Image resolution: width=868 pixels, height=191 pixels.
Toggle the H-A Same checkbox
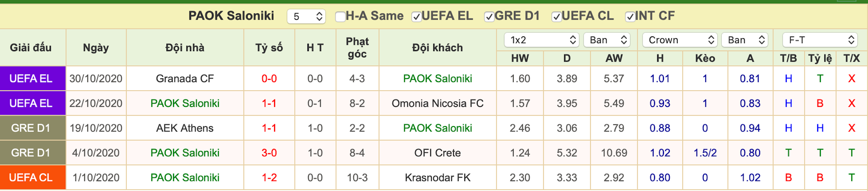(340, 16)
